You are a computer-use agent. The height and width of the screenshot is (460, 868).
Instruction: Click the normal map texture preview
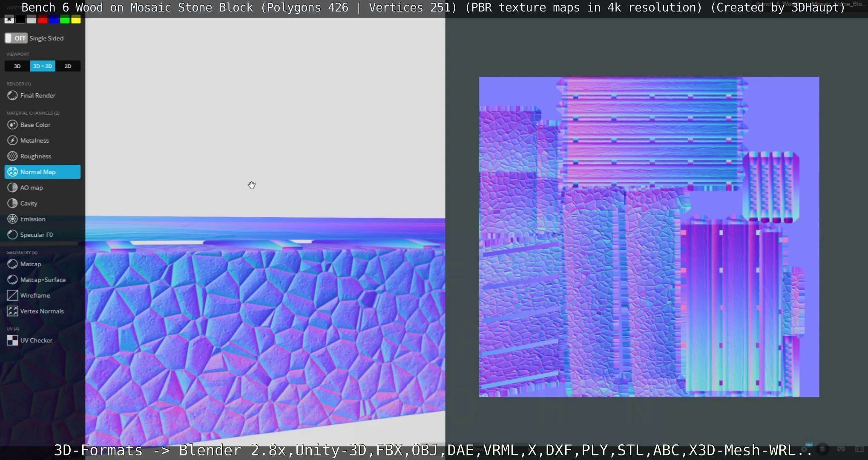649,237
